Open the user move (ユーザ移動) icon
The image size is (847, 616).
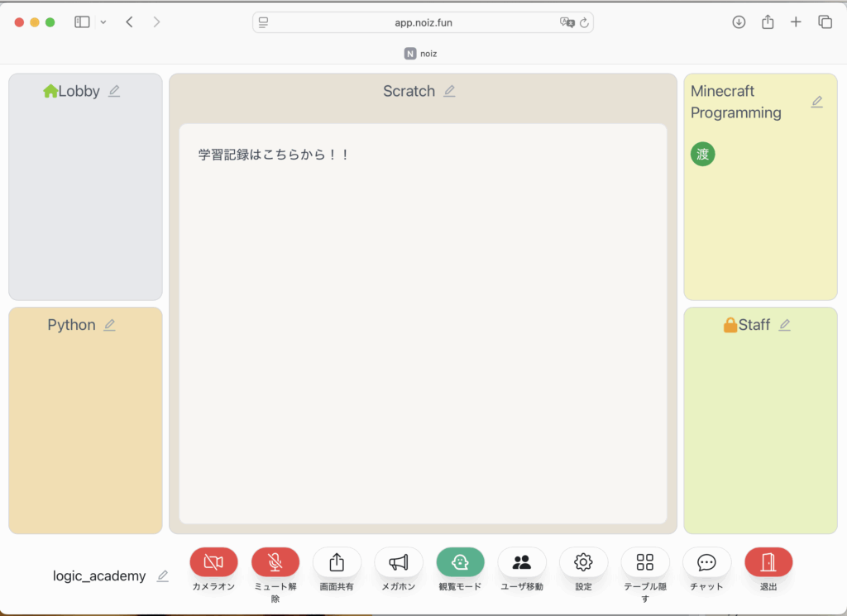tap(522, 562)
